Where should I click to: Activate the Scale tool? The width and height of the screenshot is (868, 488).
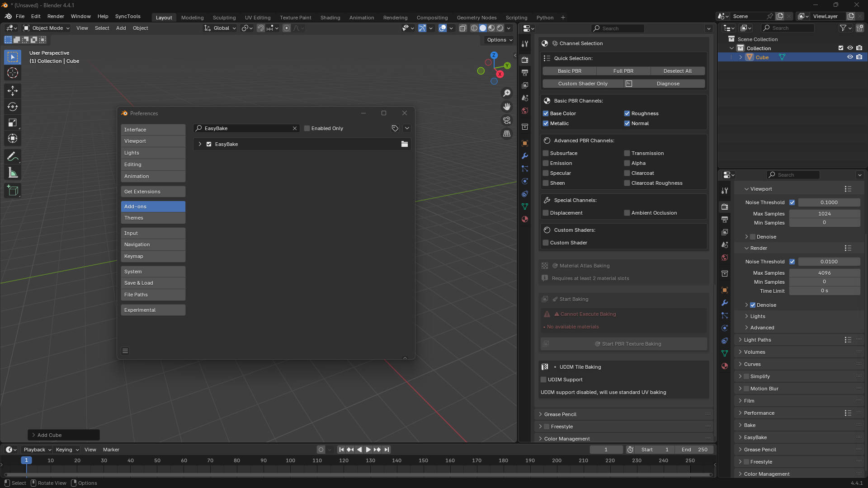tap(13, 122)
